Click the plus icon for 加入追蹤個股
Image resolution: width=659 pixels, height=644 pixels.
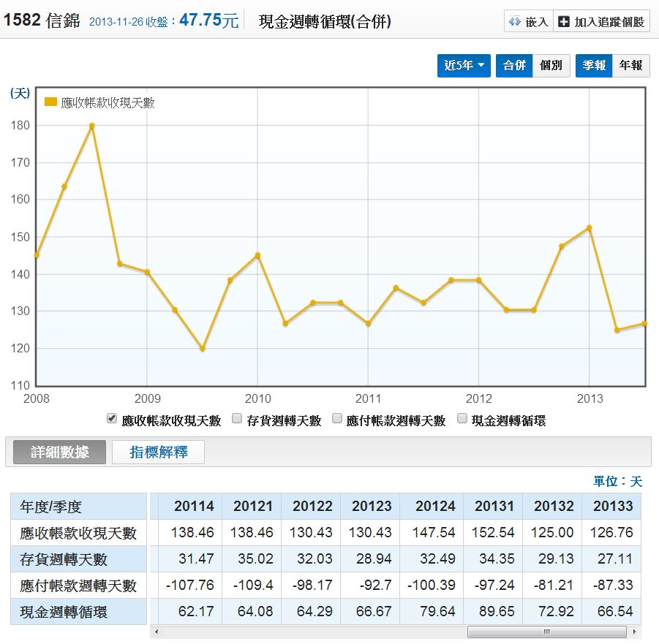[563, 22]
